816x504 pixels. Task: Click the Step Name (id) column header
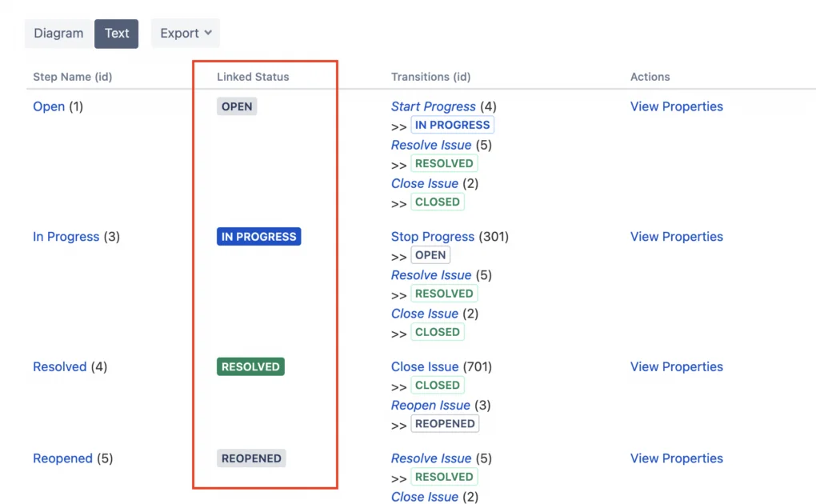pyautogui.click(x=73, y=77)
